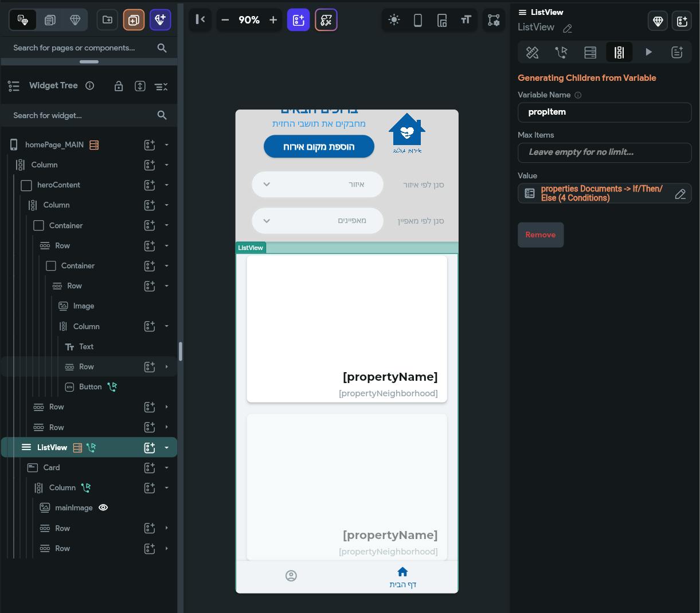Viewport: 700px width, 613px height.
Task: Click the blue הוספת מקום אירוח button on canvas
Action: [319, 147]
